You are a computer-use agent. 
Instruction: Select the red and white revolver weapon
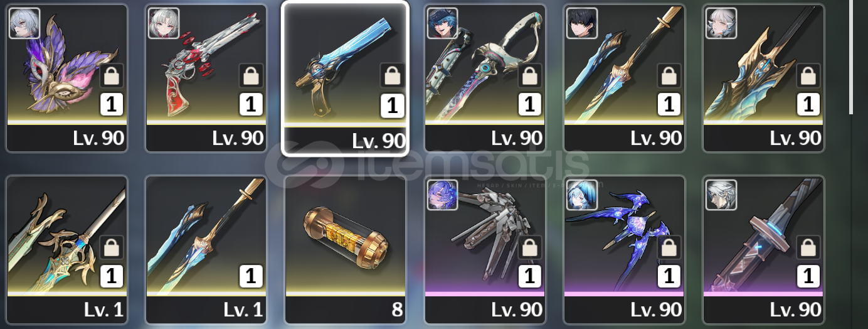pyautogui.click(x=206, y=78)
